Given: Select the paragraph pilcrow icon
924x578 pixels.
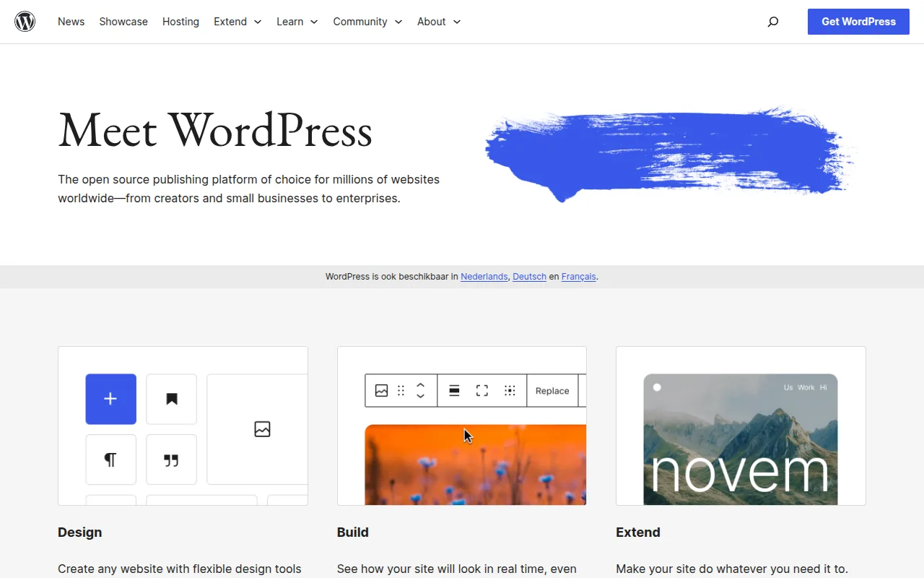Looking at the screenshot, I should (110, 460).
